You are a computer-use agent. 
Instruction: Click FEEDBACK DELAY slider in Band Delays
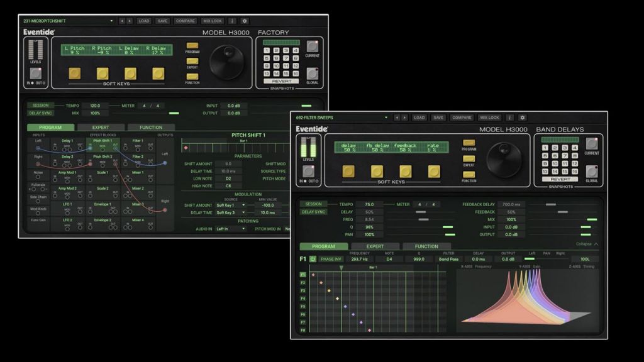pyautogui.click(x=563, y=204)
